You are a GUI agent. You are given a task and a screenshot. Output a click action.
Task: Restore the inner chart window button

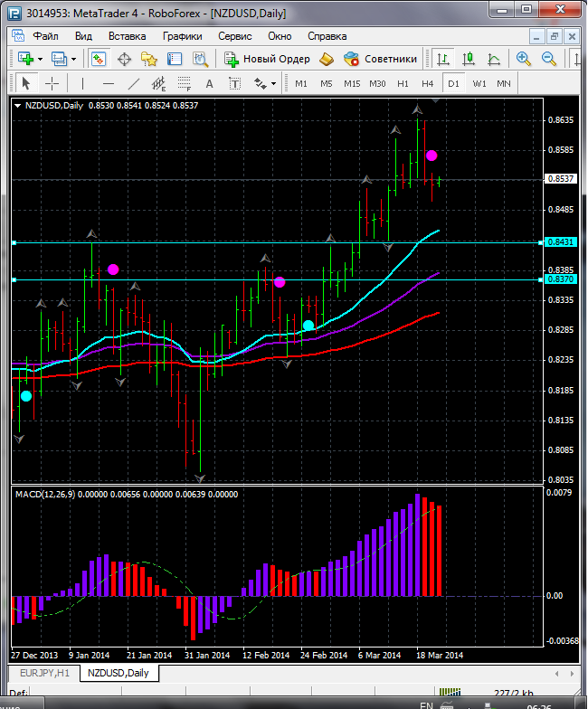click(554, 36)
